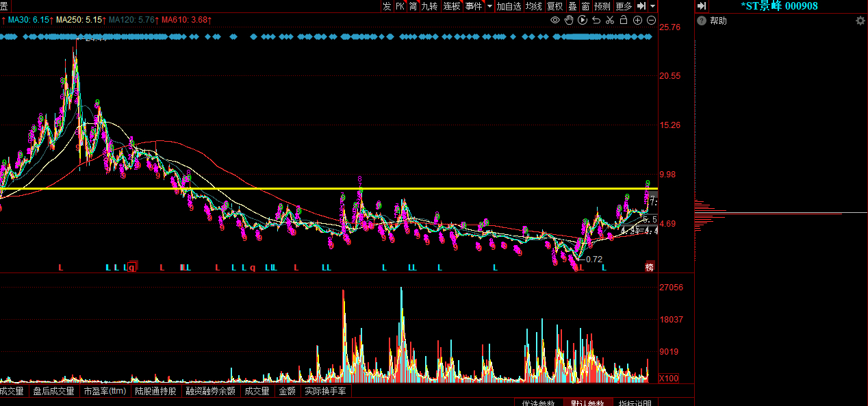Click arrow-bar icon left of *ST景峰 title
868x406 pixels.
point(701,5)
